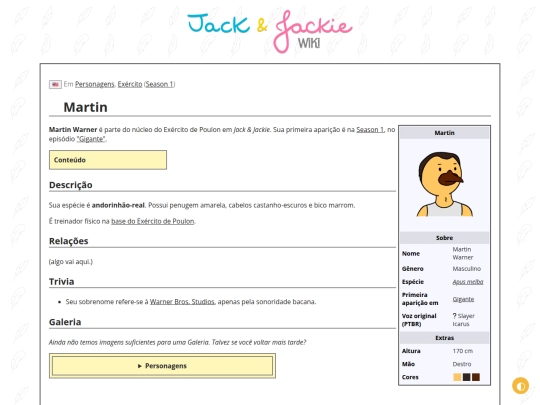The height and width of the screenshot is (405, 540).
Task: Open the Personagens breadcrumb link
Action: click(94, 84)
